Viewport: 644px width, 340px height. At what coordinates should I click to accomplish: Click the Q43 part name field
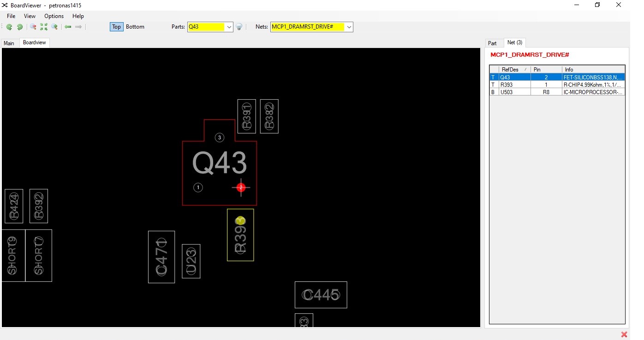[x=206, y=27]
